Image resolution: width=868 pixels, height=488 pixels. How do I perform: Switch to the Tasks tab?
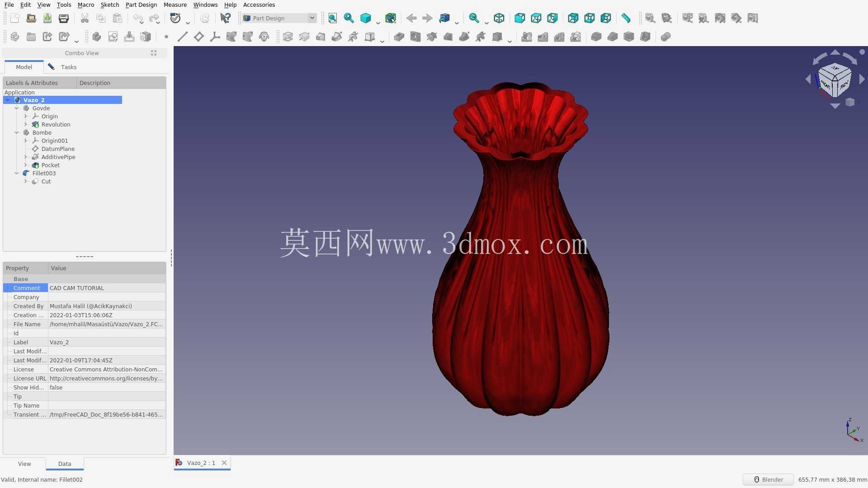[x=63, y=67]
